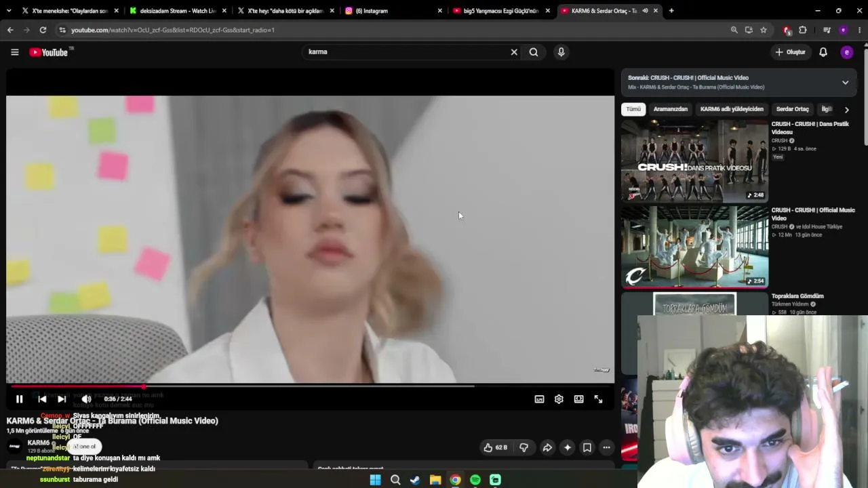The height and width of the screenshot is (488, 868).
Task: Open the YouTube guide hamburger menu
Action: pos(14,52)
